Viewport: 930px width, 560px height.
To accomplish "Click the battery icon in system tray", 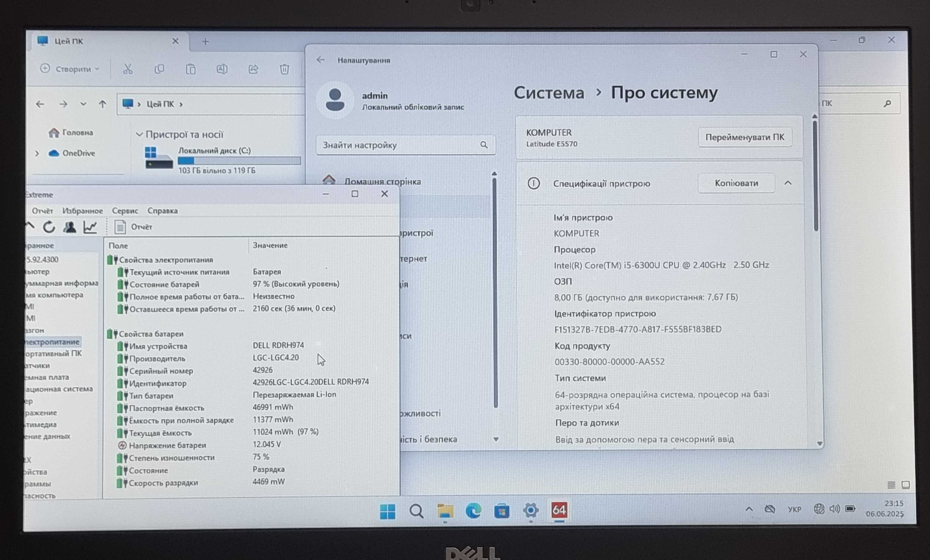I will 850,509.
